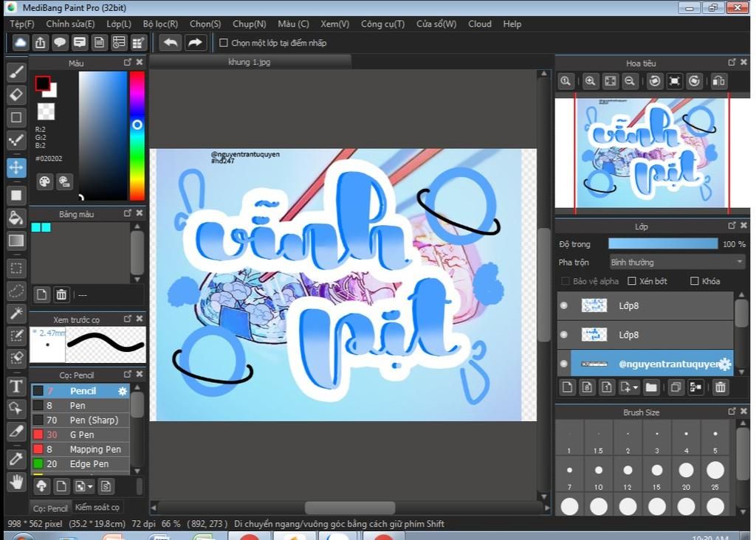
Task: Enable 'Chọn một lớp tại điểm nhấp' checkbox
Action: [x=223, y=43]
